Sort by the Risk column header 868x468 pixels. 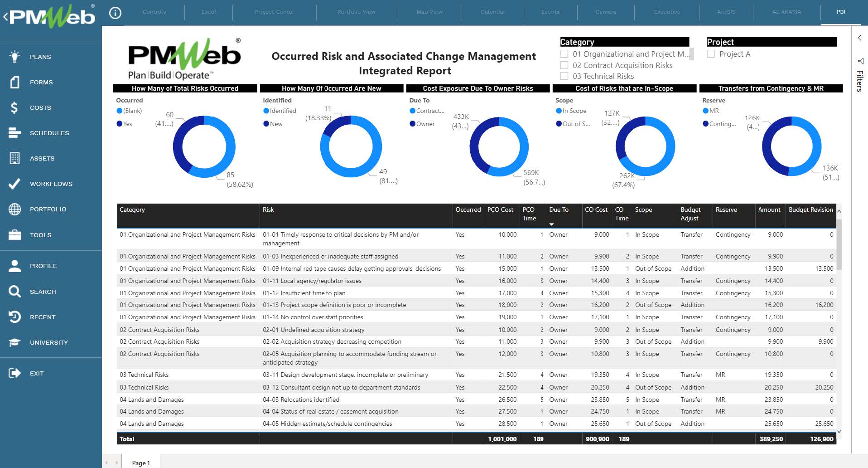coord(268,210)
